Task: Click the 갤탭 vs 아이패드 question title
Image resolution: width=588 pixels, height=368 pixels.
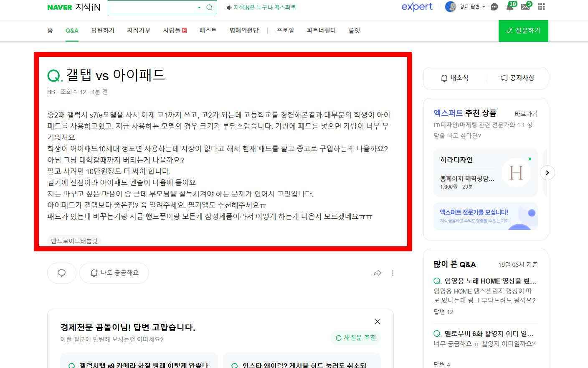Action: pos(115,75)
